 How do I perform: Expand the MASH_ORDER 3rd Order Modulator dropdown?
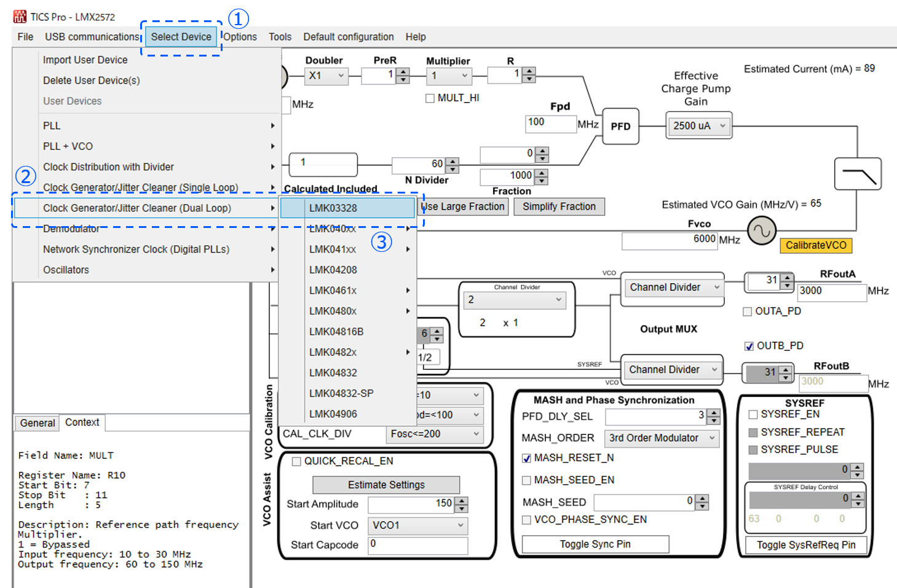pos(661,438)
